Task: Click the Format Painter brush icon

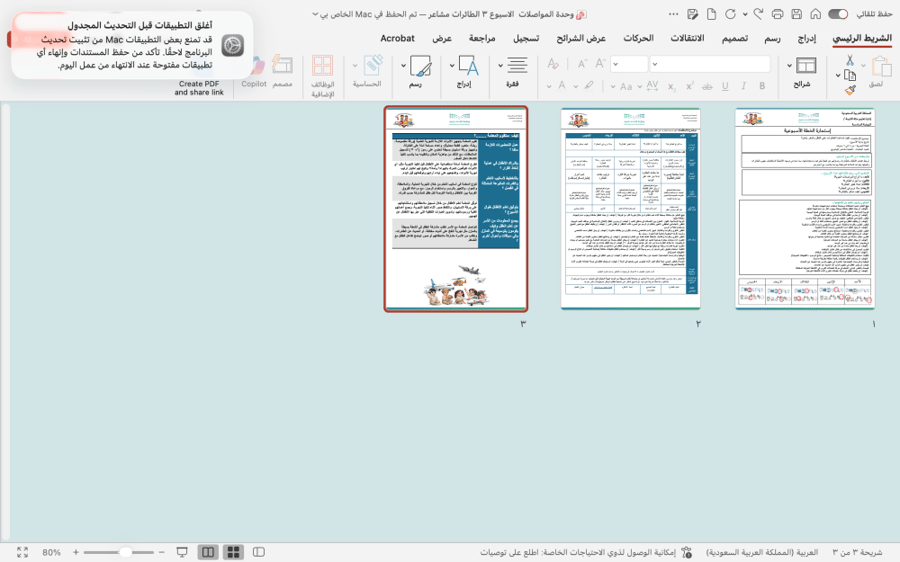Action: [850, 90]
